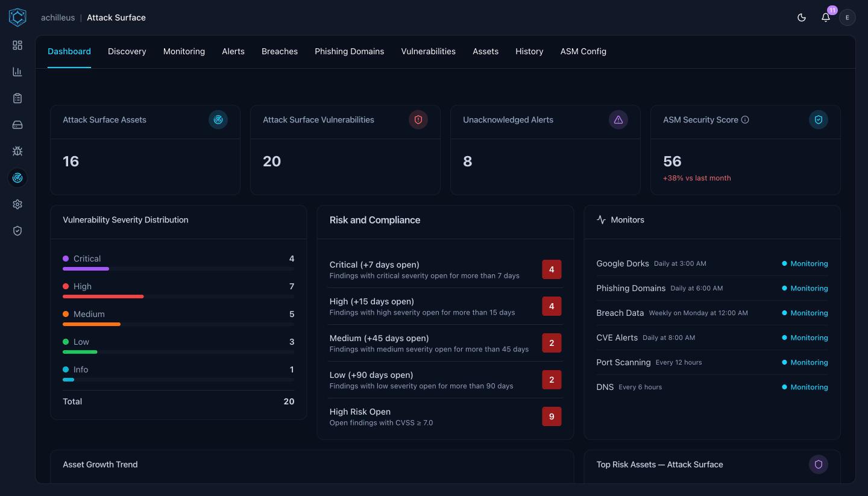The height and width of the screenshot is (496, 868).
Task: Open the shield check sidebar icon
Action: point(17,231)
